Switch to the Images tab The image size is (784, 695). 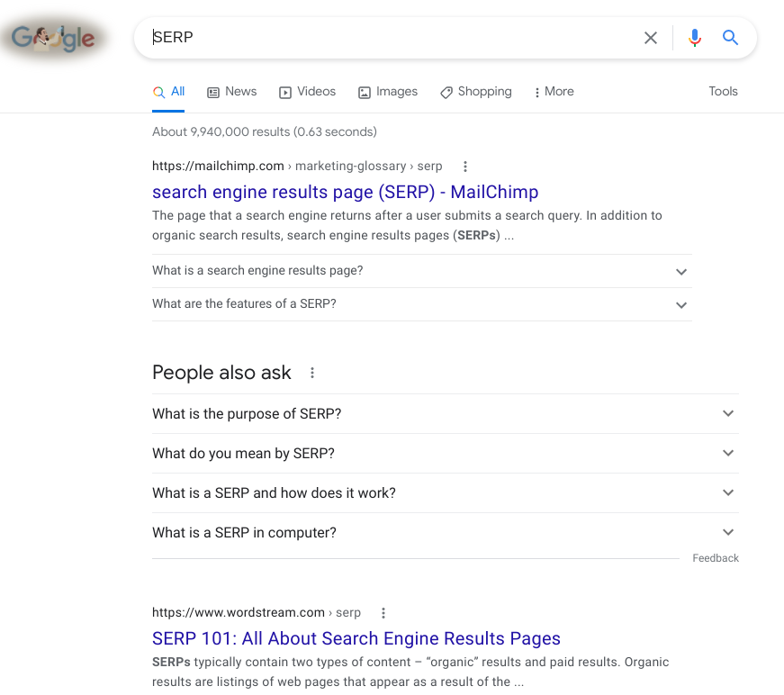point(388,92)
